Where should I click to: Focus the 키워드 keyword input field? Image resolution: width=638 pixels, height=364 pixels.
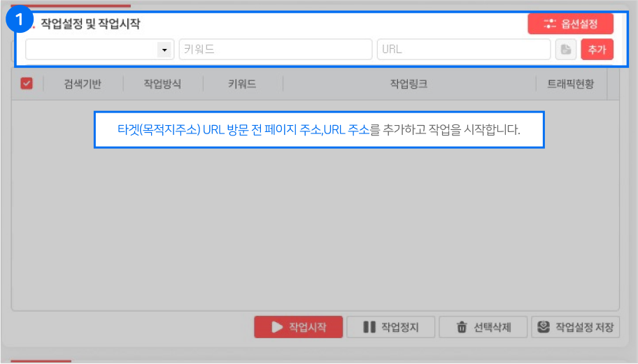(276, 50)
